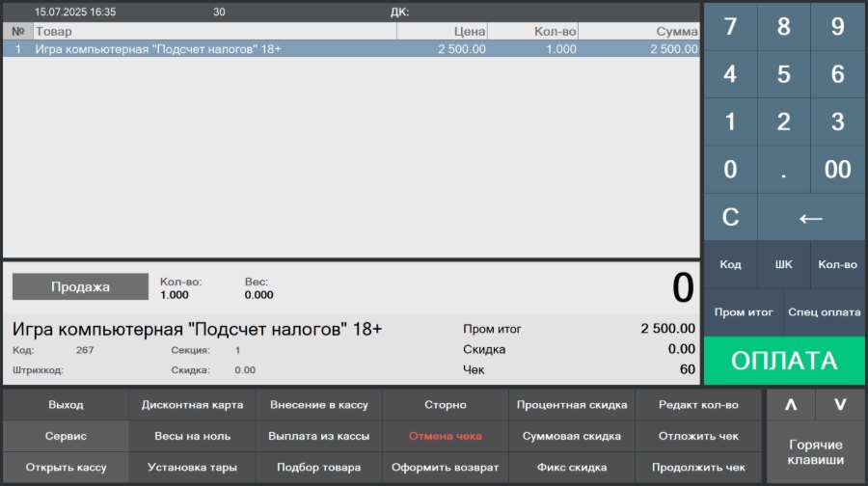Click the Выход button
This screenshot has height=486, width=868.
66,405
